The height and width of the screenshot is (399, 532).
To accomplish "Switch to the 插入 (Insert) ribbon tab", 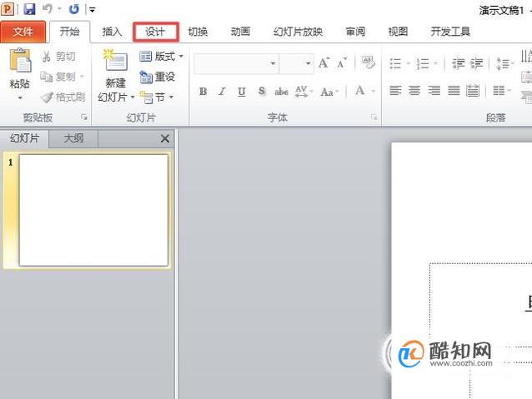I will (x=112, y=32).
